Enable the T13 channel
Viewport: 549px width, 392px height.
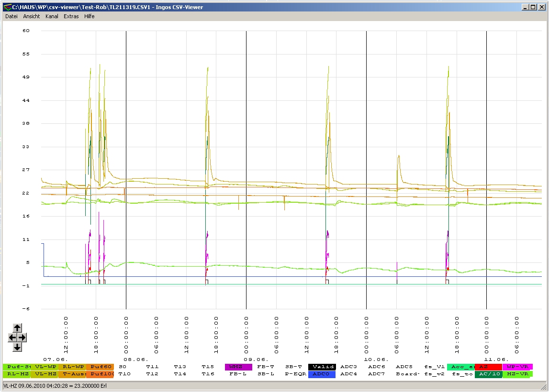pyautogui.click(x=180, y=367)
